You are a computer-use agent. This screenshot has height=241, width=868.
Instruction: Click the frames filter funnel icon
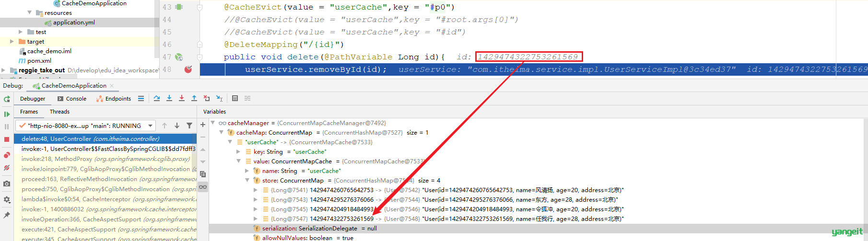coord(189,126)
